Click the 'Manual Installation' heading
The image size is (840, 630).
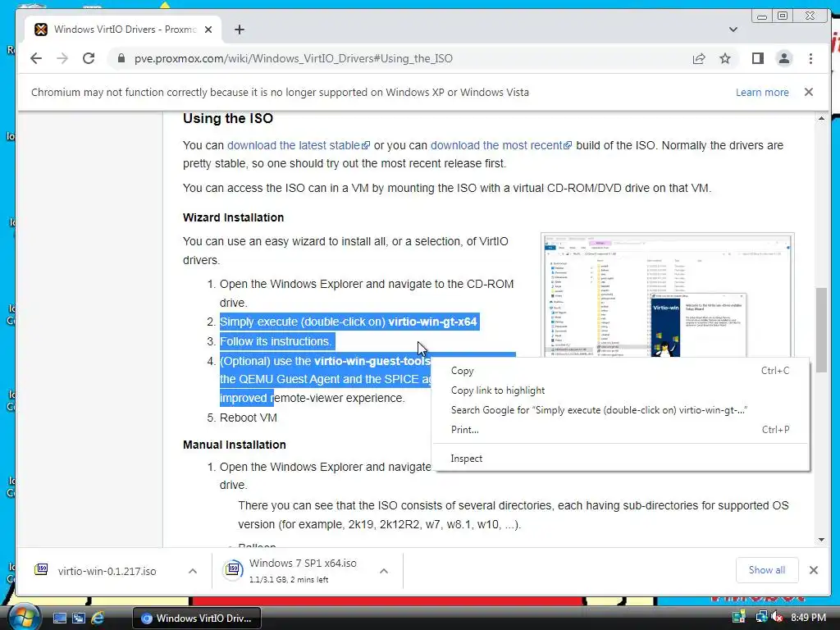point(234,445)
